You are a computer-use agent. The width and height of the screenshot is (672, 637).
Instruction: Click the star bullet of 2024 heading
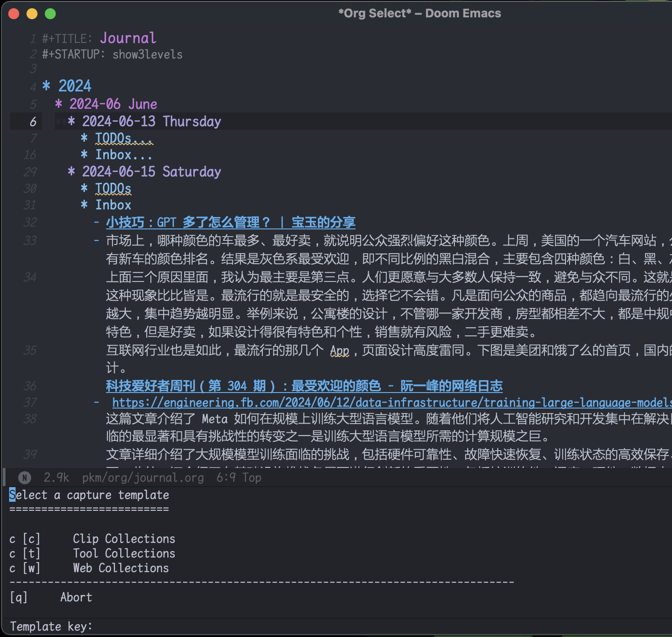click(46, 86)
